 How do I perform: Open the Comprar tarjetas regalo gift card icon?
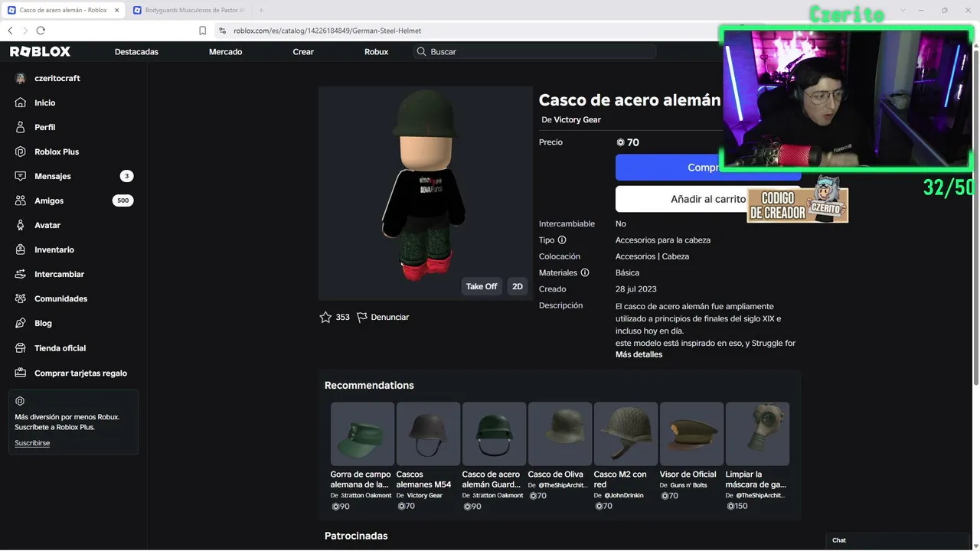pos(21,373)
